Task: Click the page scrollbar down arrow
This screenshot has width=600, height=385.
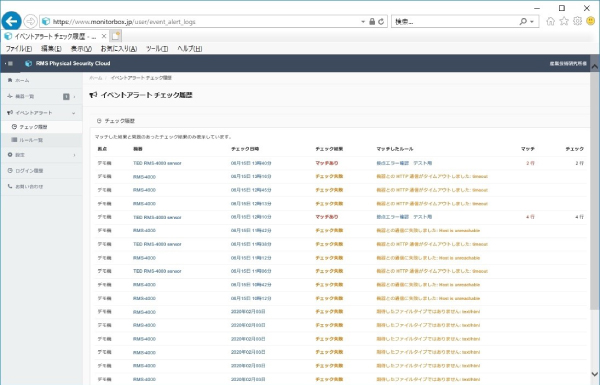Action: coord(595,374)
